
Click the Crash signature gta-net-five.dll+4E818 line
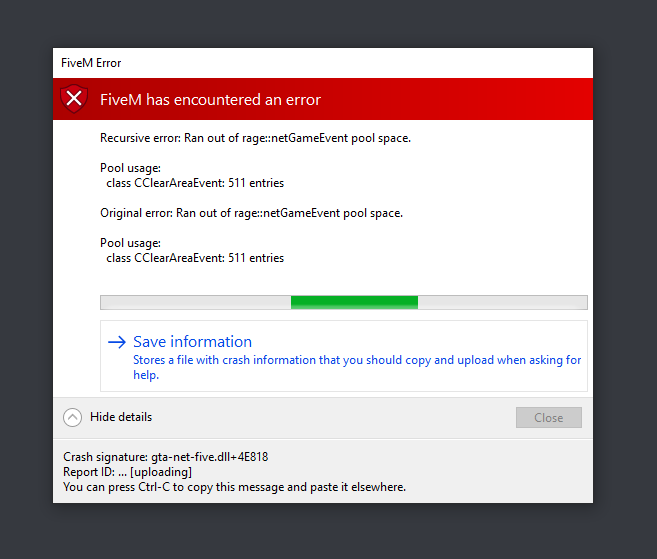click(166, 457)
